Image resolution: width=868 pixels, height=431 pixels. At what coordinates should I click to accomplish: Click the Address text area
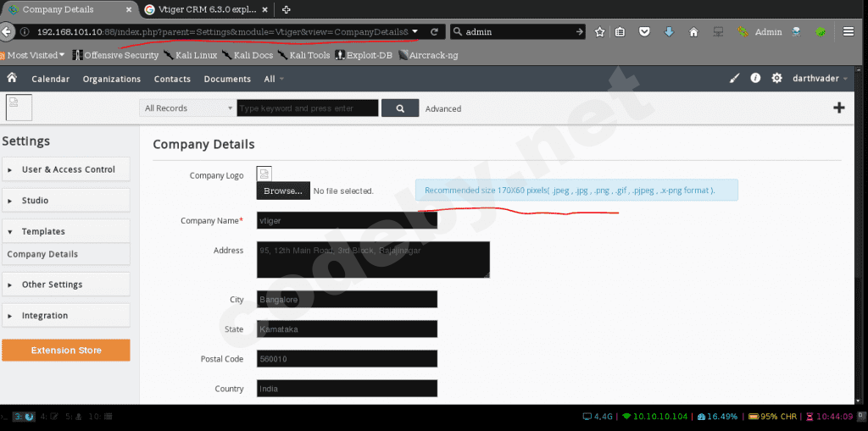click(x=373, y=259)
